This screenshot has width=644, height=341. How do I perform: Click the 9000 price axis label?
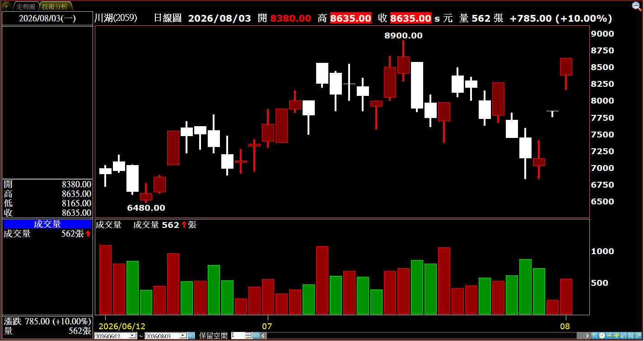click(x=602, y=34)
